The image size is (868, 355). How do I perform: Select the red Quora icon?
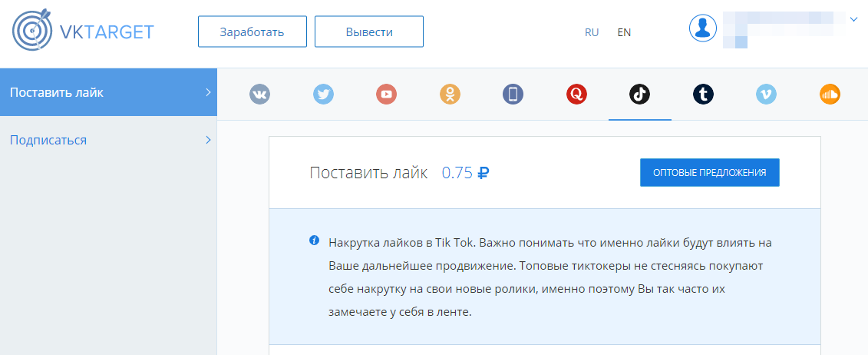(576, 95)
